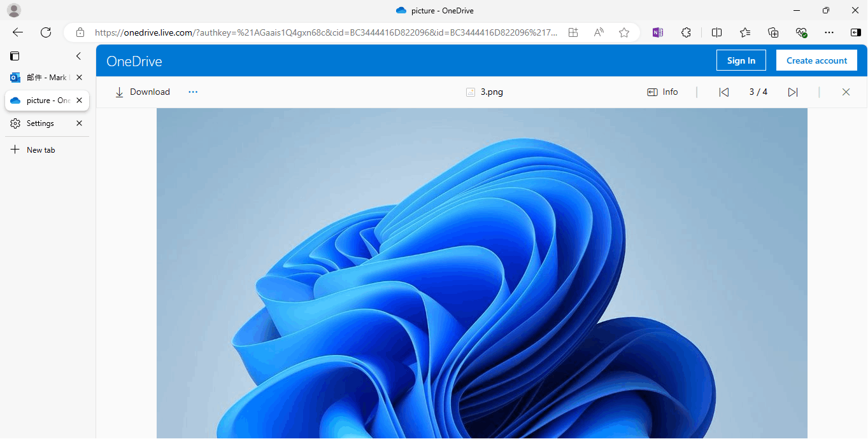Open the tab actions menu icon

click(x=15, y=56)
